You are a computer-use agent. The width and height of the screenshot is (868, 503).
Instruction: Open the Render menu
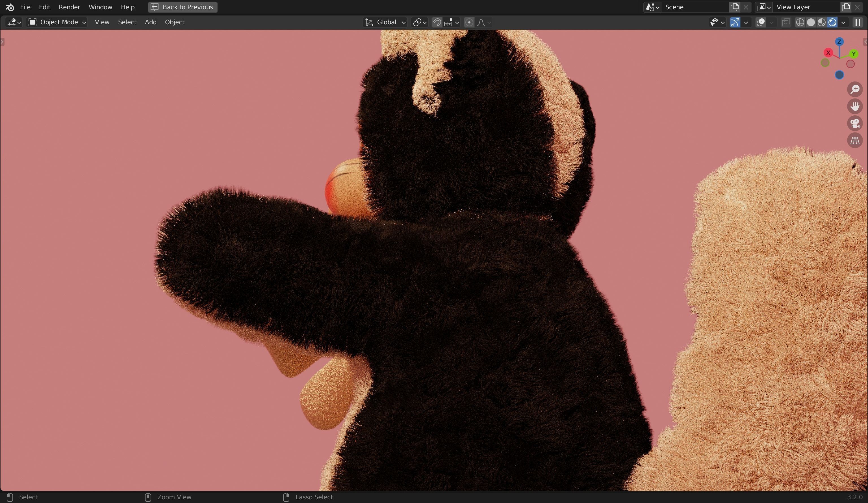pos(69,7)
